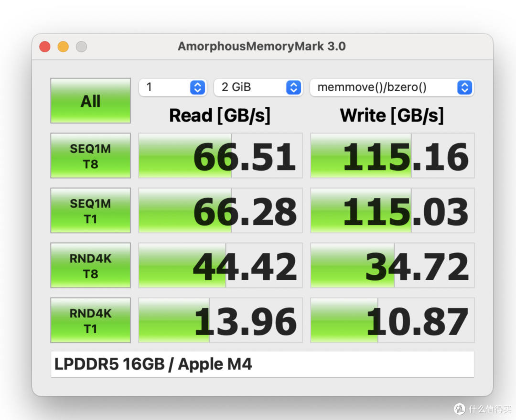Minimize the window with the yellow button

click(x=63, y=47)
